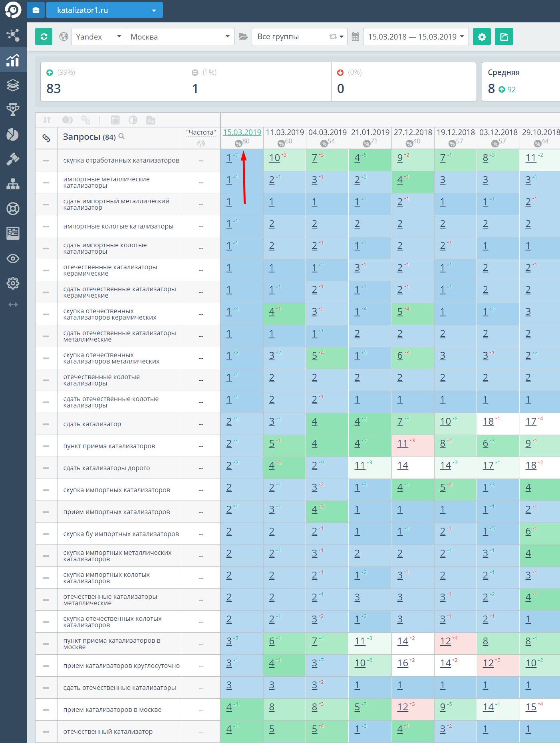
Task: Click the Средняя average position card
Action: (x=521, y=81)
